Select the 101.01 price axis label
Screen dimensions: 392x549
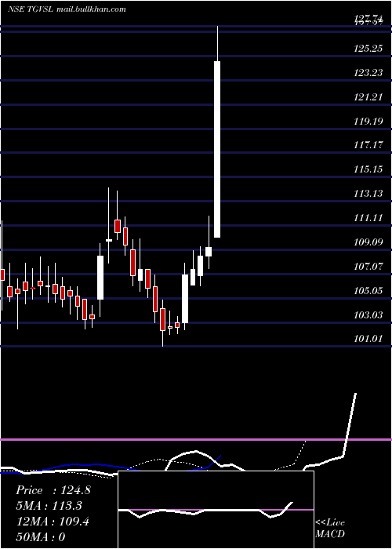tap(368, 339)
